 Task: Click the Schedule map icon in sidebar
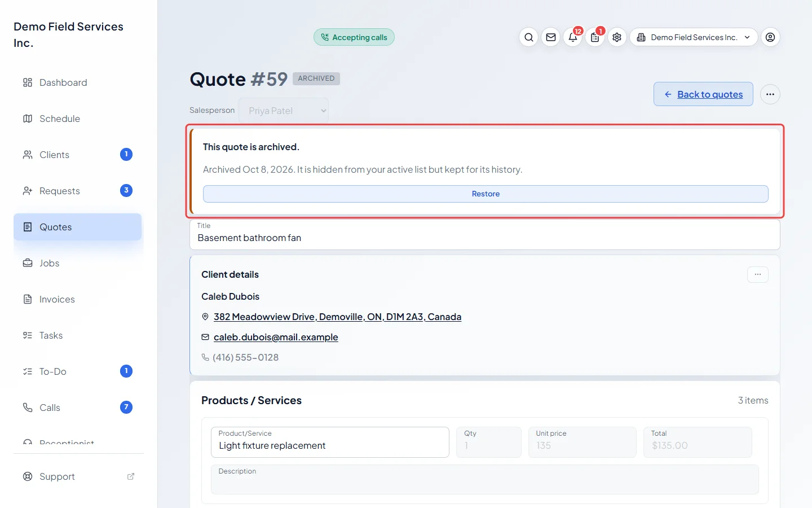[x=28, y=119]
